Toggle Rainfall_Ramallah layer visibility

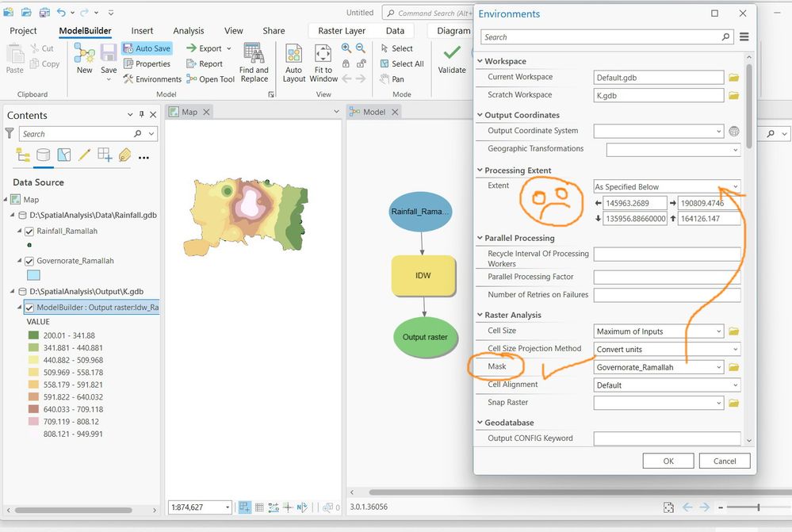29,232
